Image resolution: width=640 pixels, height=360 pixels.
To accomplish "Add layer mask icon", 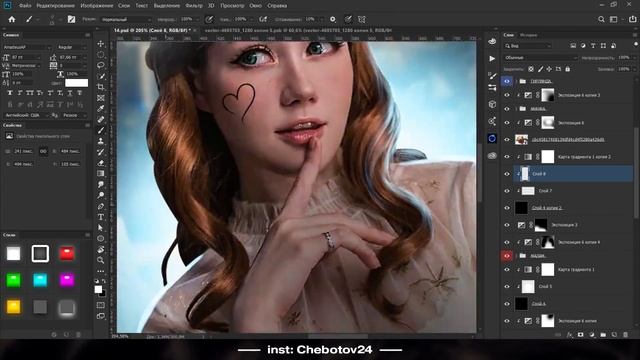I will [x=580, y=335].
